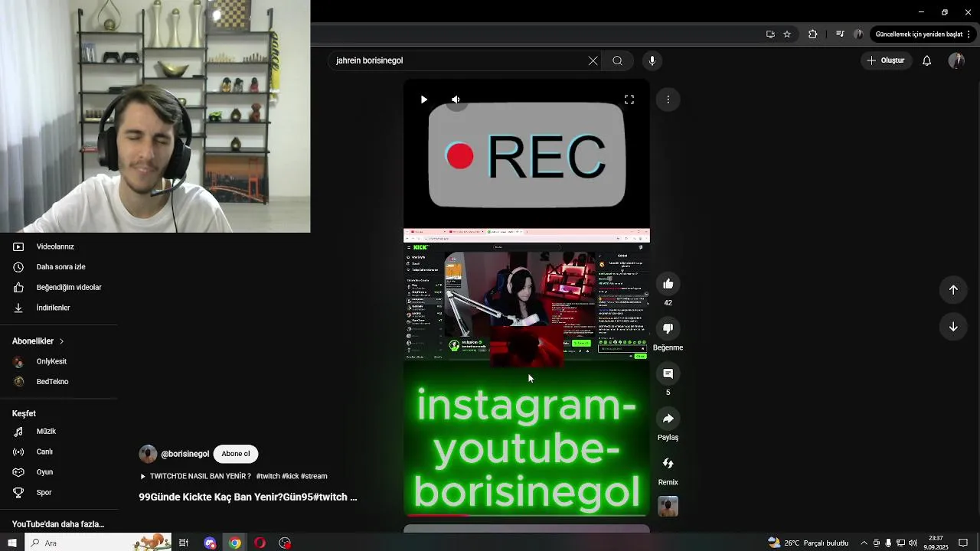Install page as app icon in address bar

(770, 34)
